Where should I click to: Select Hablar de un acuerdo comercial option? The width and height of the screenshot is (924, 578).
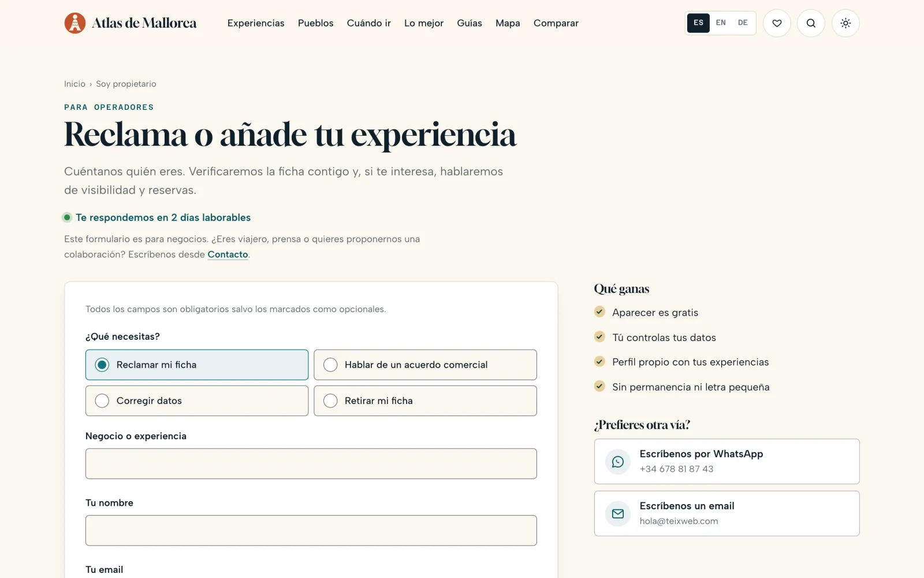425,365
